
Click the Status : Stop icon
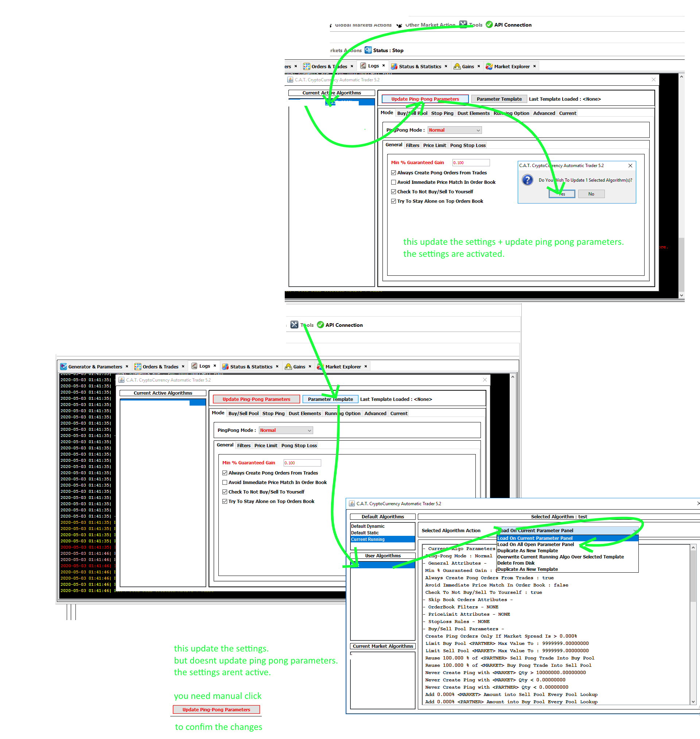(x=368, y=50)
